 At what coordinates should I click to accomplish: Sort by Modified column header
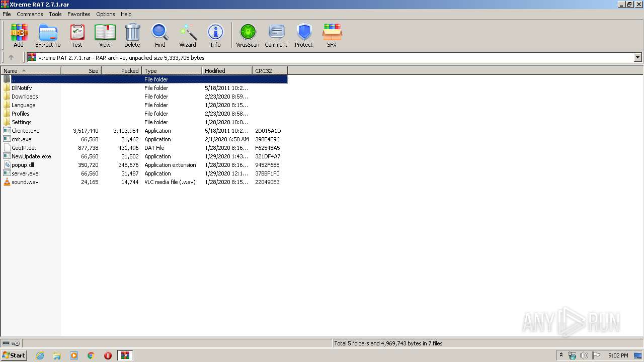227,71
